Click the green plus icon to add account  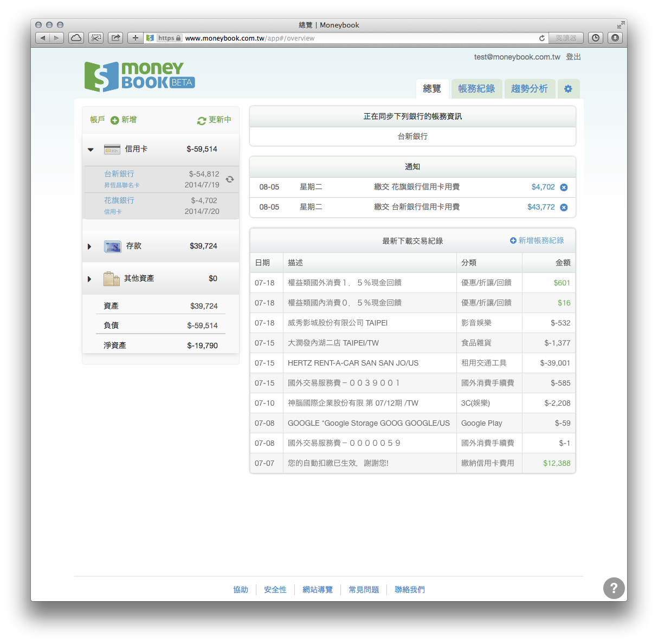(x=114, y=120)
